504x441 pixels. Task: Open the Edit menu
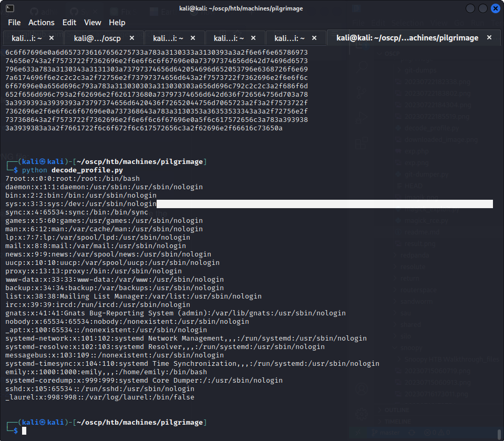click(69, 23)
